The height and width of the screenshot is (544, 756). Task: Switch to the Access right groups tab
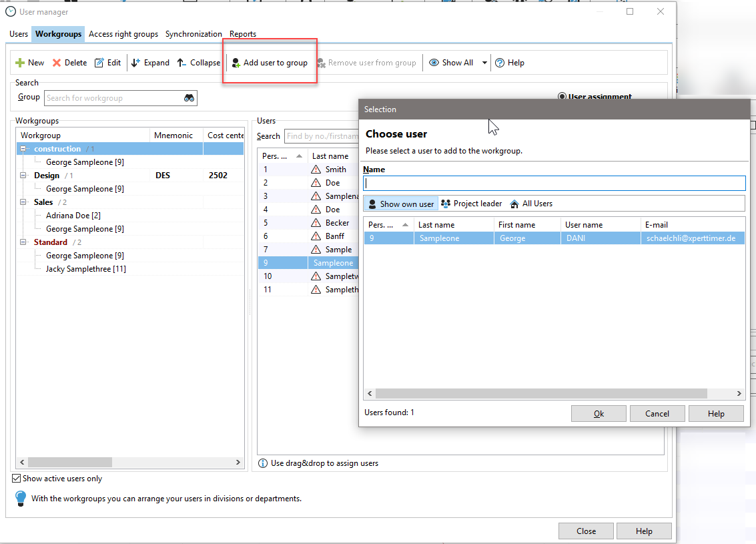pos(123,34)
